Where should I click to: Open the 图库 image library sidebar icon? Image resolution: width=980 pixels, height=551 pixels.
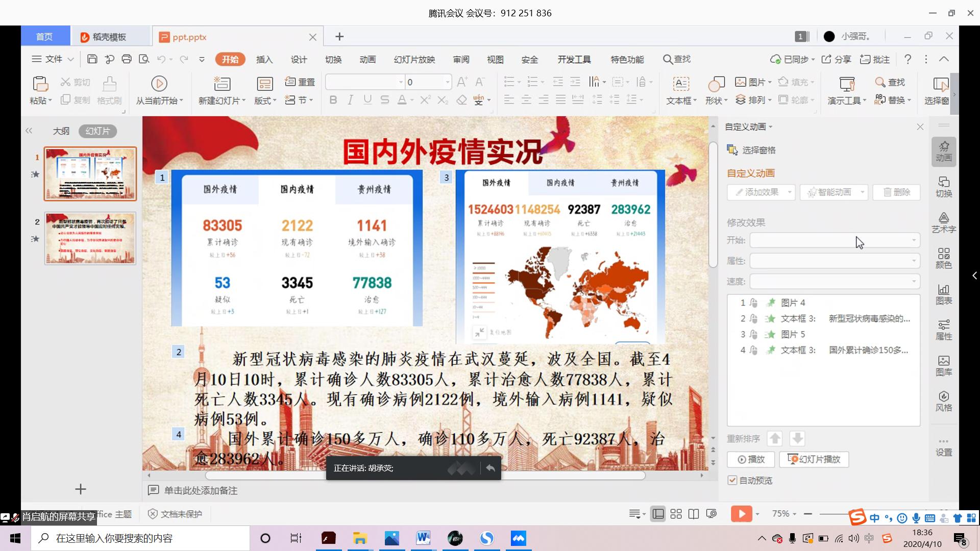point(943,365)
